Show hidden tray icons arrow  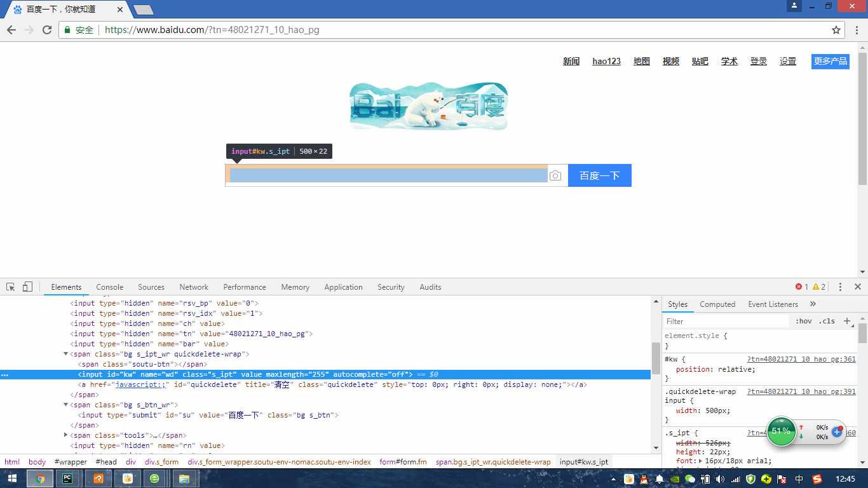coord(614,478)
